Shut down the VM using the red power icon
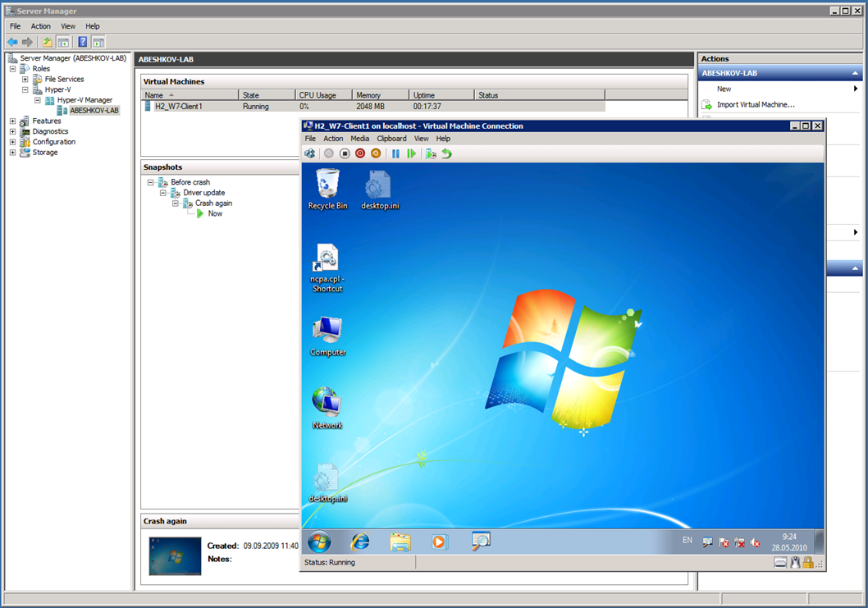This screenshot has width=868, height=608. (x=360, y=153)
